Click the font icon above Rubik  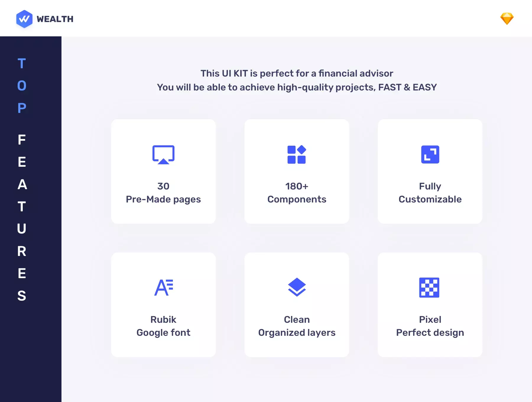pos(164,288)
